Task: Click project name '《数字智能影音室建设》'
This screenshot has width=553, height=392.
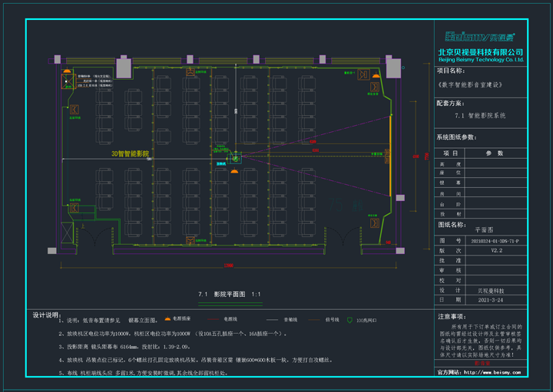Action: click(470, 85)
